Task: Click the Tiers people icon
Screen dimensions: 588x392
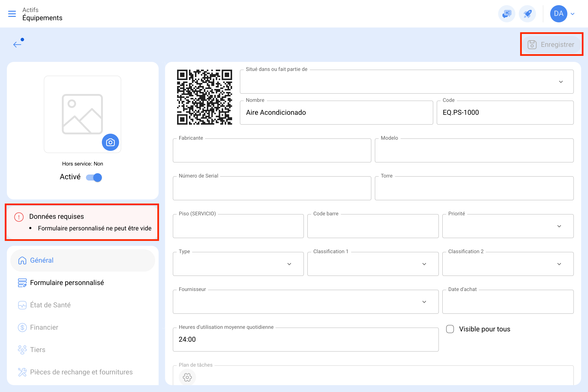Action: pos(22,350)
